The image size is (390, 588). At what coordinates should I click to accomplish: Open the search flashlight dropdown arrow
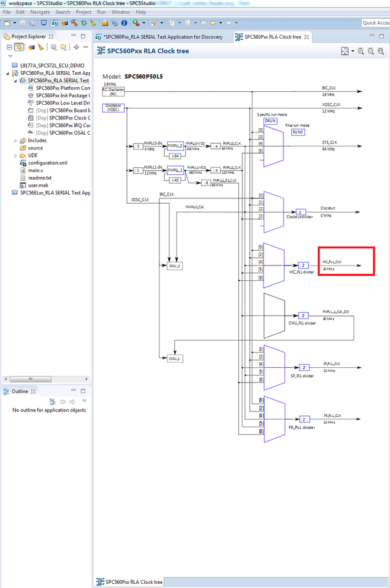161,23
